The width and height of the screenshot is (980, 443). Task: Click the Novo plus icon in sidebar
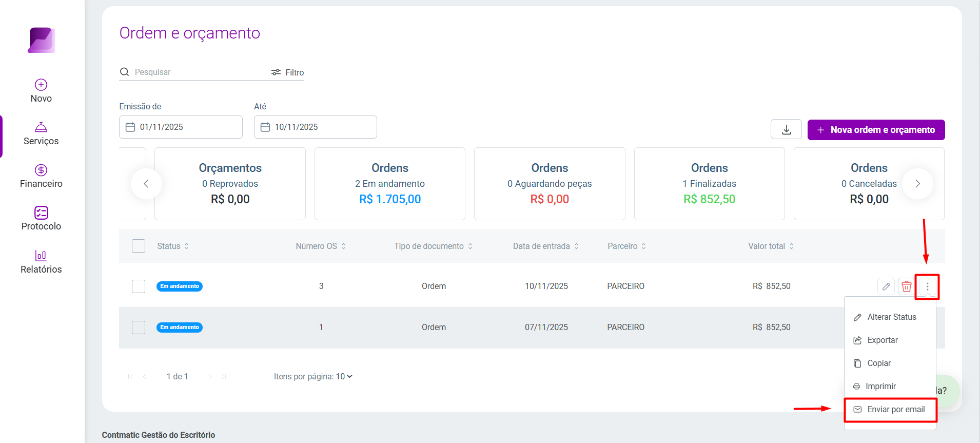point(41,85)
